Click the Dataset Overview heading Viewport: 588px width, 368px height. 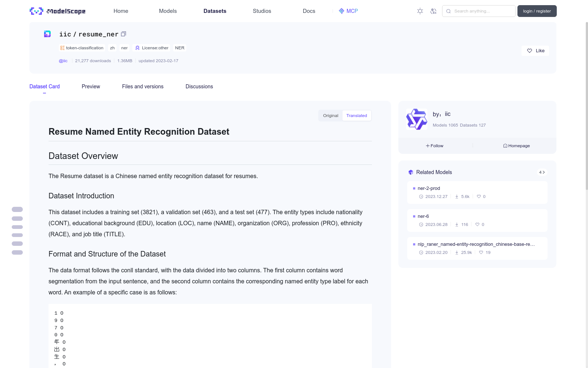(83, 156)
